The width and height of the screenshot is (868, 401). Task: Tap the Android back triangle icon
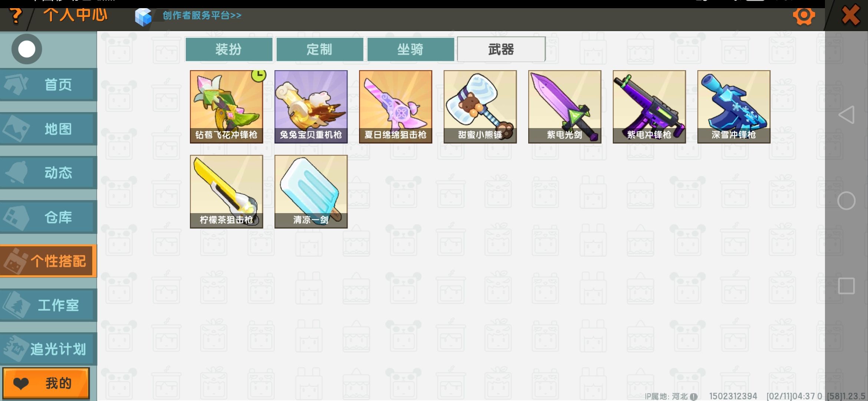846,115
